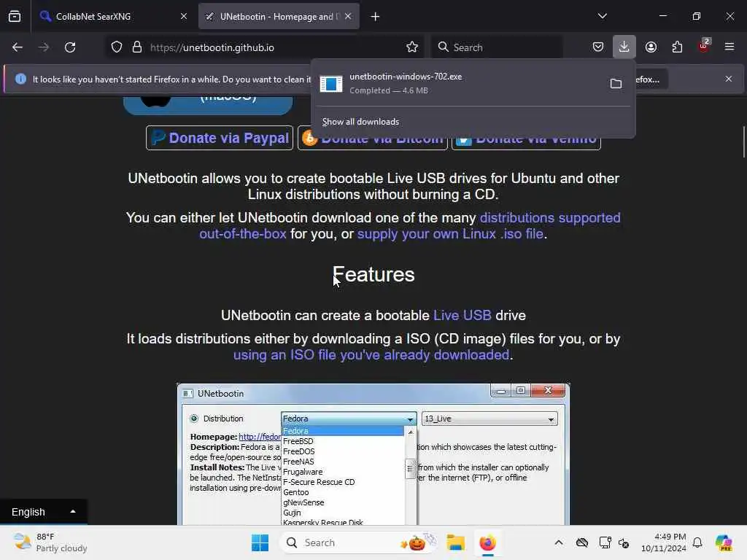Follow using an ISO file you've already downloaded link
The height and width of the screenshot is (560, 747).
371,355
